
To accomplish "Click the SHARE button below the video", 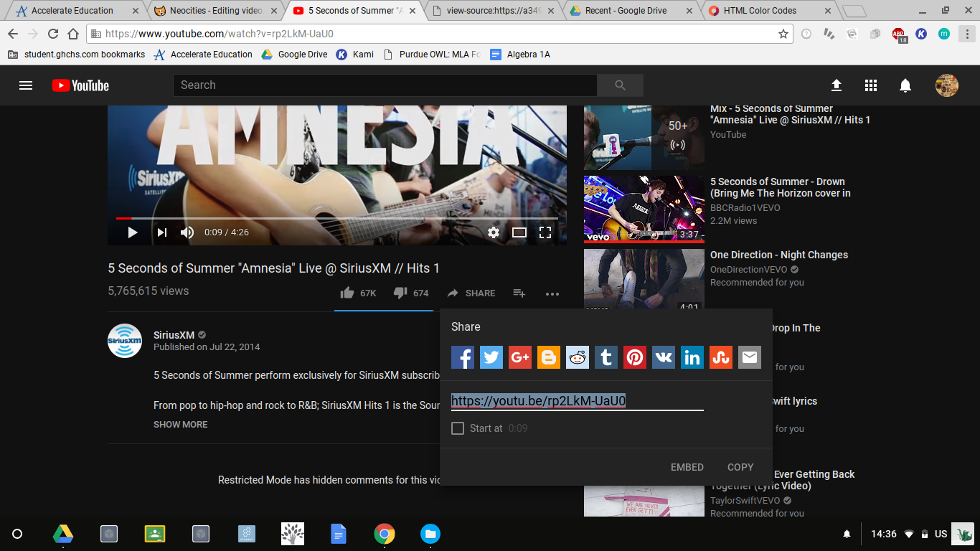I will tap(471, 293).
